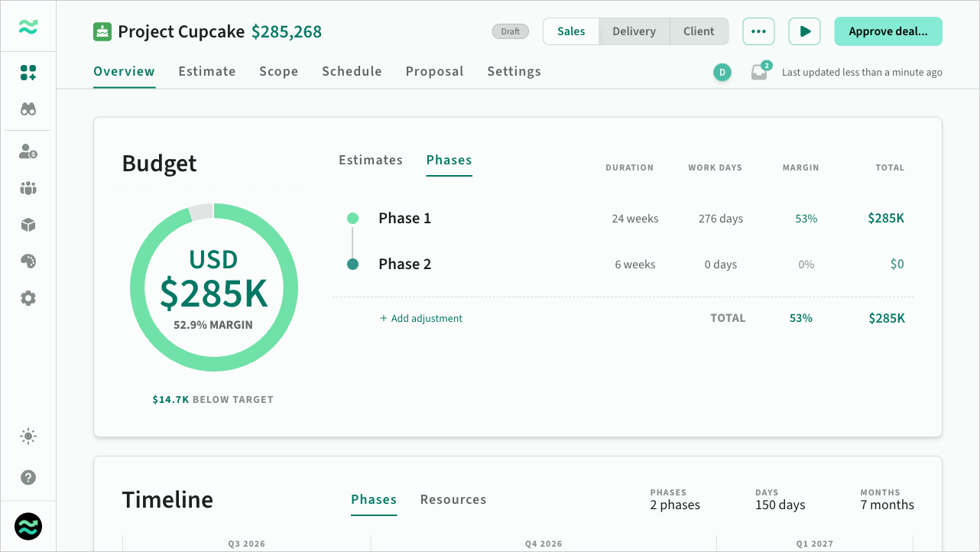Open the Proposal tab
The image size is (980, 552).
click(x=434, y=72)
